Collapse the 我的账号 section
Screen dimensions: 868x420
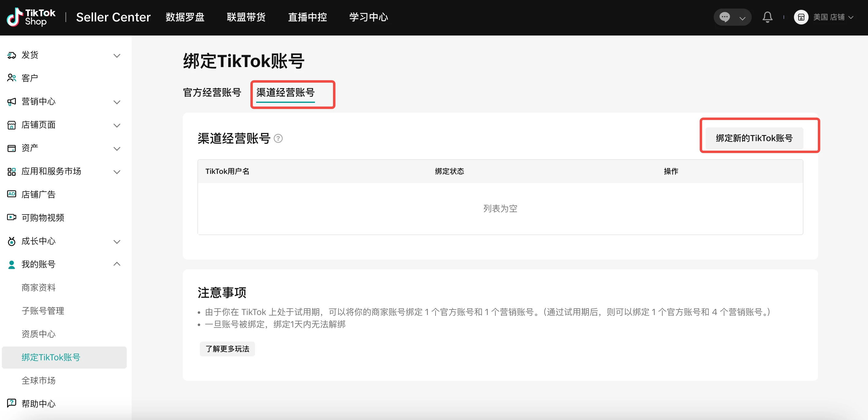(x=117, y=264)
